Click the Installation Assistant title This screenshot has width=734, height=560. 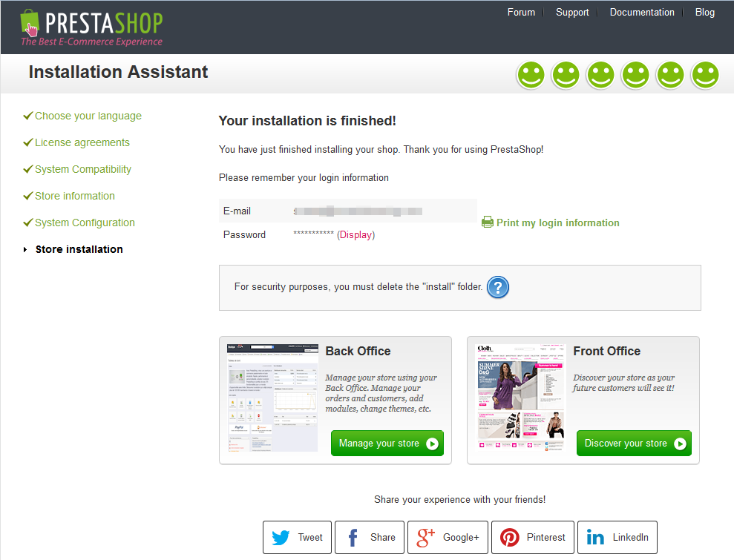pyautogui.click(x=119, y=72)
